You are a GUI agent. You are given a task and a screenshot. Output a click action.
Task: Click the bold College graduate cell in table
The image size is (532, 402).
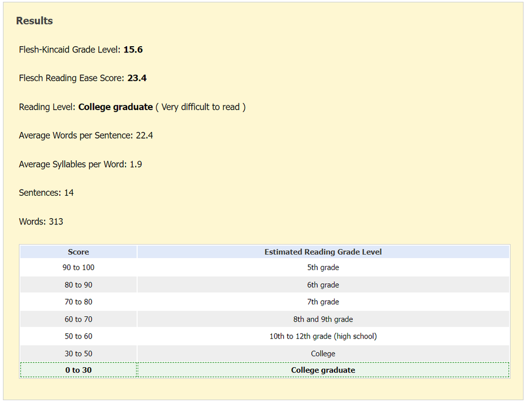point(323,370)
